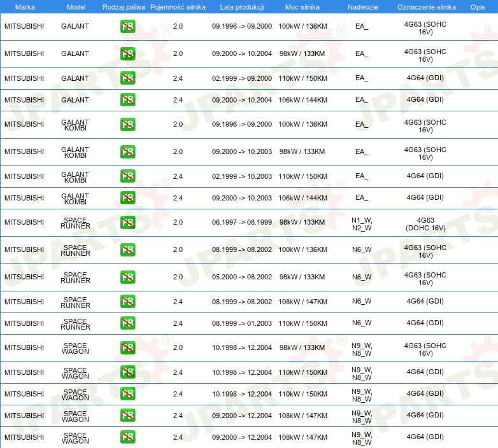The width and height of the screenshot is (498, 448).
Task: Click GALANT model in the 02.1999 row
Action: tap(75, 78)
